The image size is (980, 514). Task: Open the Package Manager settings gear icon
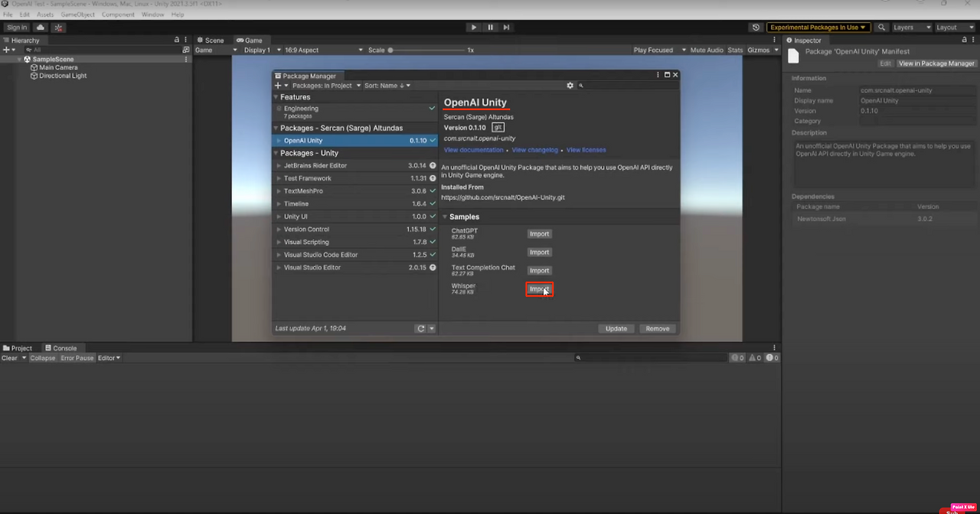570,86
